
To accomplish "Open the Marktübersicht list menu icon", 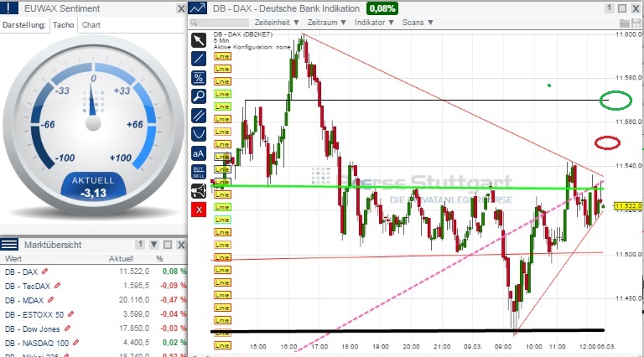I will pyautogui.click(x=9, y=245).
